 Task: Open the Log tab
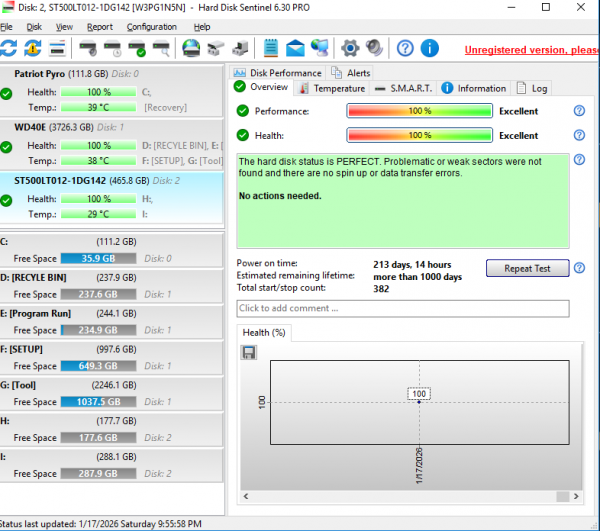532,88
